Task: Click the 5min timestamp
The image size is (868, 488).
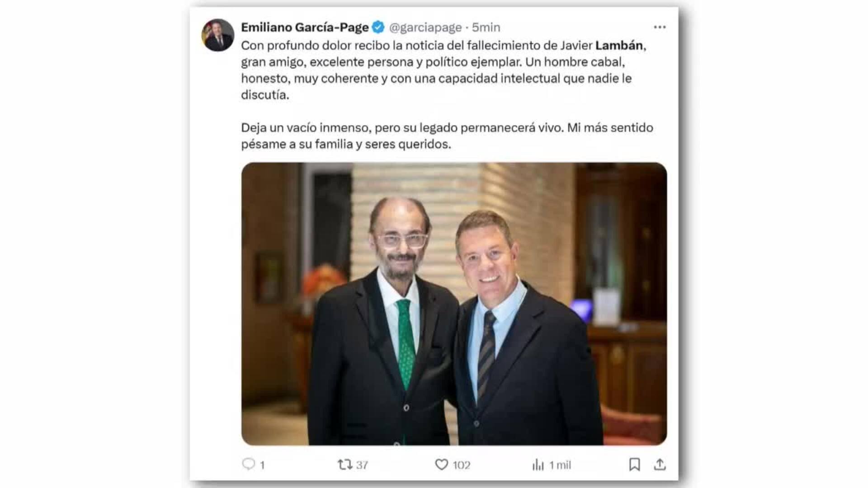Action: click(x=486, y=28)
